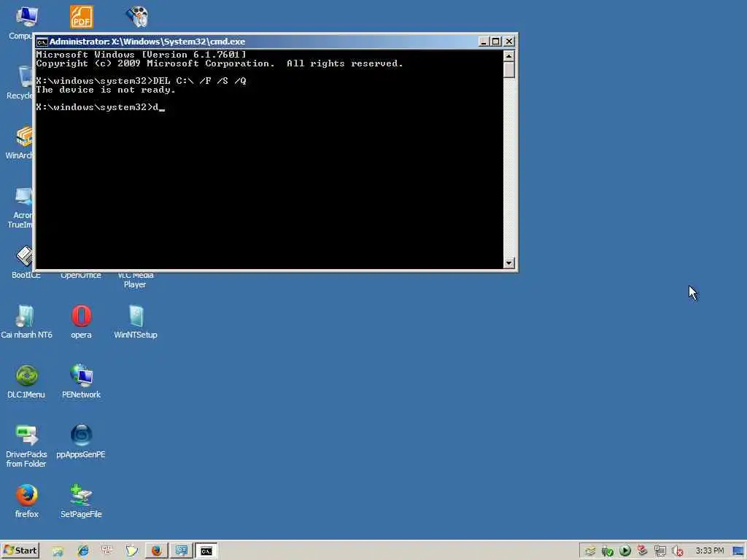This screenshot has width=747, height=560.
Task: Click the Copyright 2009 Microsoft line
Action: click(x=220, y=64)
